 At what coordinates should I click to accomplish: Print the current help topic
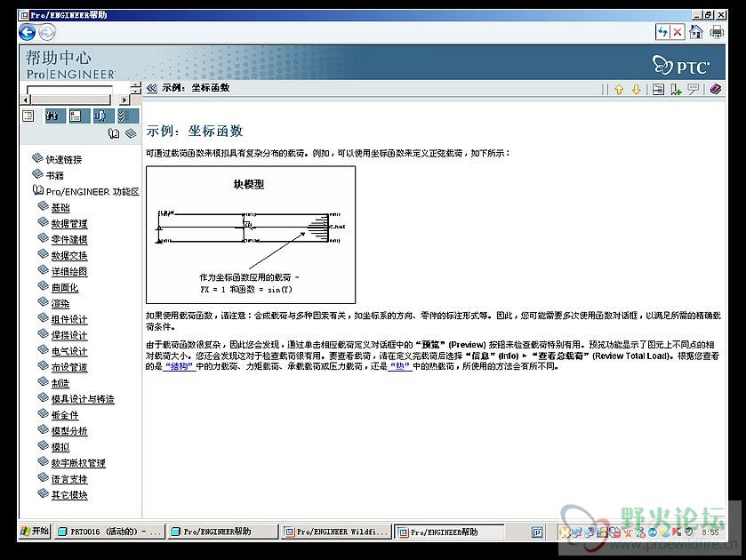[x=716, y=32]
